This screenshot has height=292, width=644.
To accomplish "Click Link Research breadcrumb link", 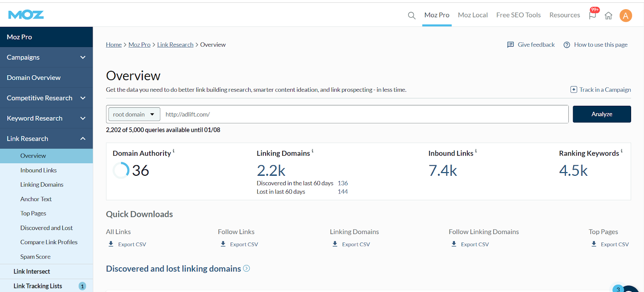I will coord(175,45).
